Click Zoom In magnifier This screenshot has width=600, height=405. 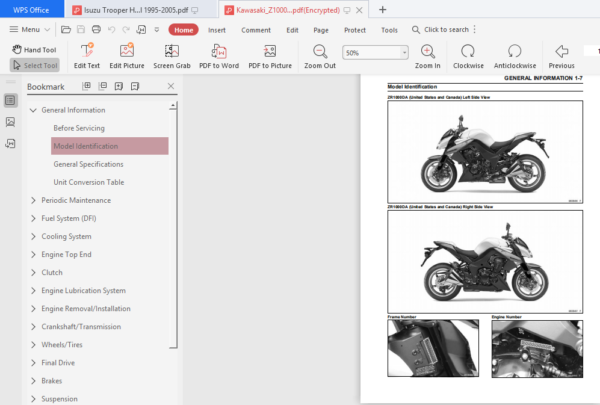427,56
